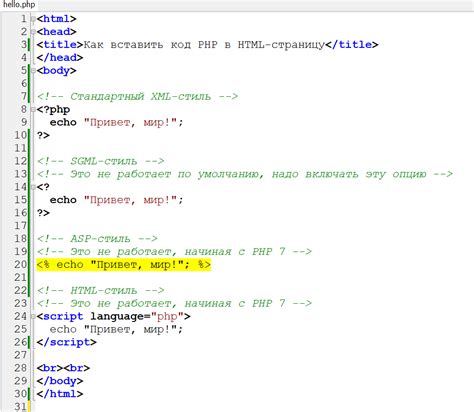The image size is (474, 412).
Task: Click the ?> closing tag on line 10
Action: 43,135
